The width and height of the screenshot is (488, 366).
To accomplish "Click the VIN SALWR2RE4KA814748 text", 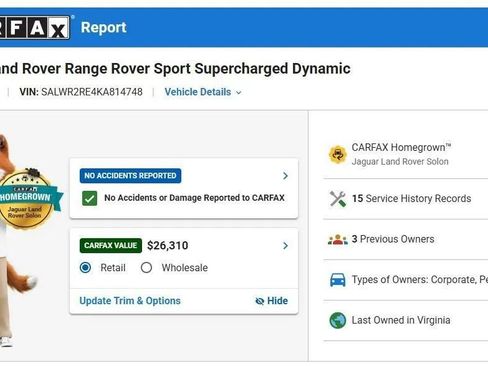I will pos(81,92).
